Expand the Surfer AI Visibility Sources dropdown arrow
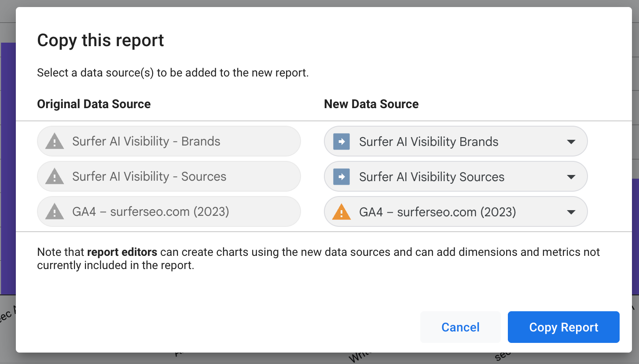 [x=571, y=177]
